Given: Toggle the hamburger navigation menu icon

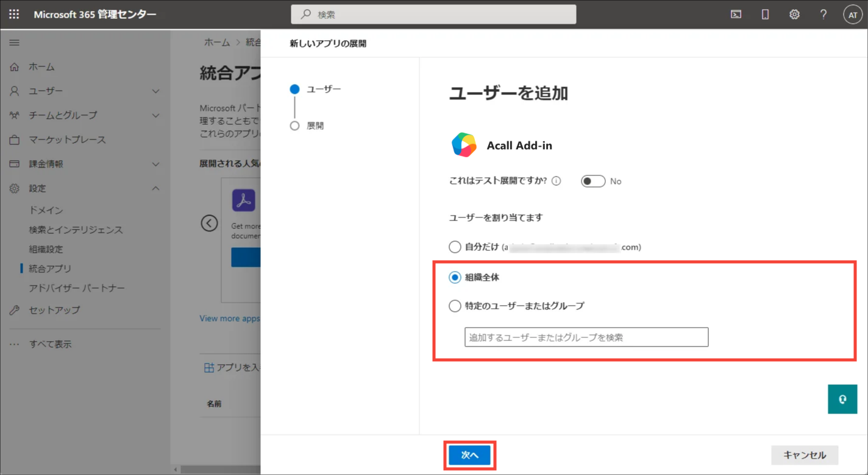Looking at the screenshot, I should pyautogui.click(x=14, y=43).
